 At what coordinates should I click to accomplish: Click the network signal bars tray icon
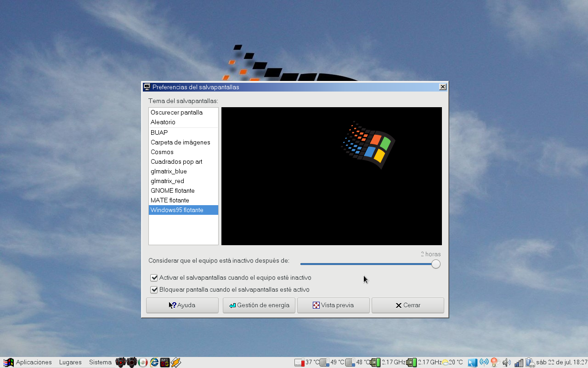click(x=519, y=362)
